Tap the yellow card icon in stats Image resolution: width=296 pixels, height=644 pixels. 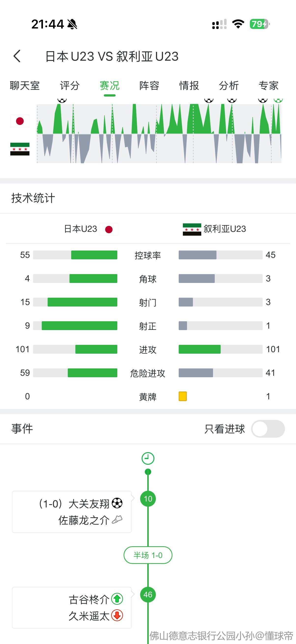click(x=183, y=396)
